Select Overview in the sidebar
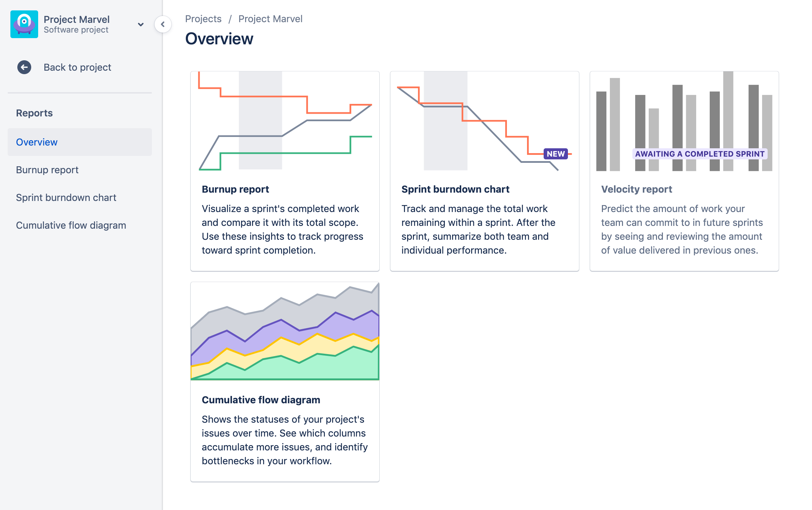 pyautogui.click(x=37, y=142)
